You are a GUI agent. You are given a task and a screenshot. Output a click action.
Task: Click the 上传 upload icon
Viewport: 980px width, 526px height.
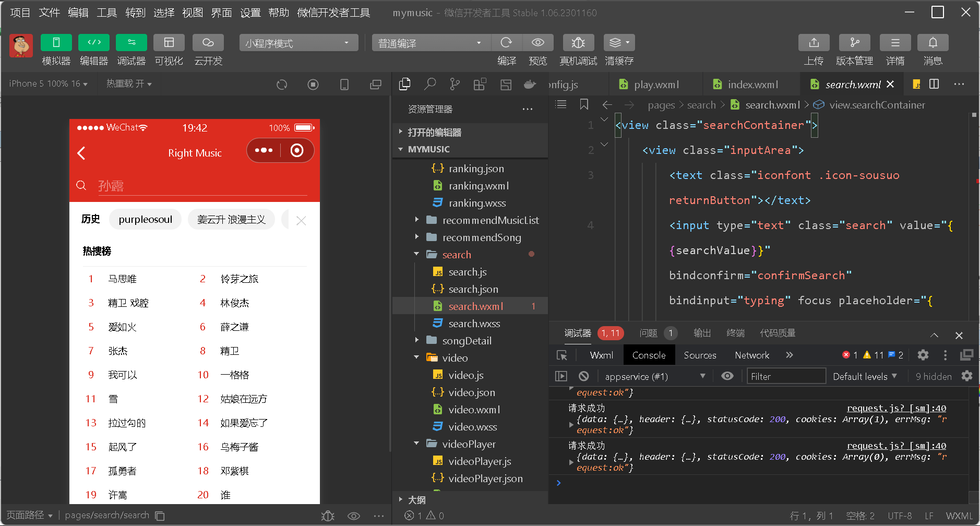(x=814, y=43)
